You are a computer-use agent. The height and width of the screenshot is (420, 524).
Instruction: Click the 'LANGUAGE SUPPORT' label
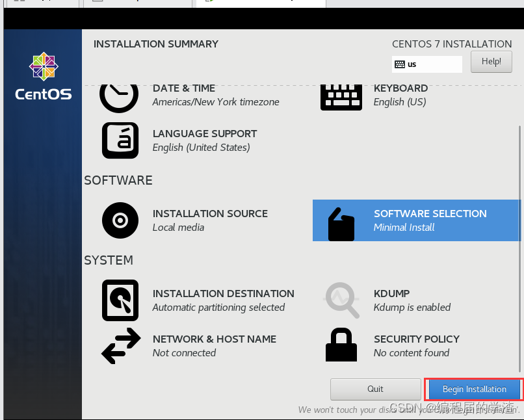coord(205,134)
